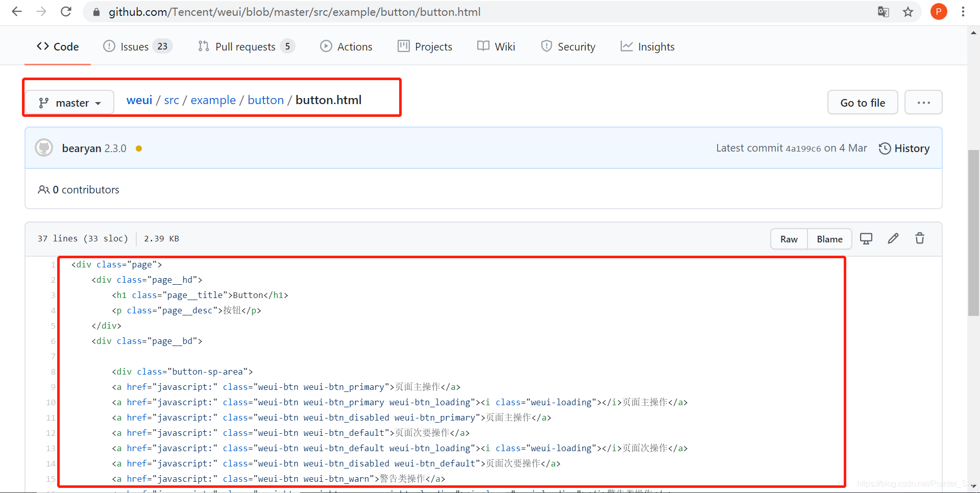Click the weui-btn_warn code line

coord(279,479)
